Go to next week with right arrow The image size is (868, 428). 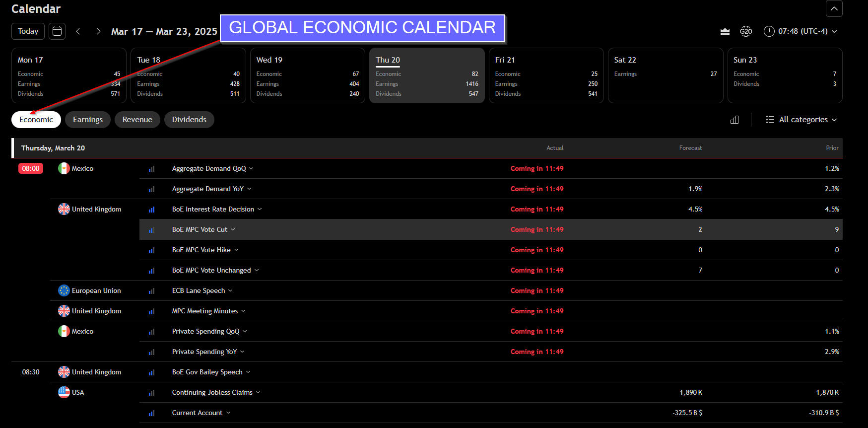[x=98, y=31]
